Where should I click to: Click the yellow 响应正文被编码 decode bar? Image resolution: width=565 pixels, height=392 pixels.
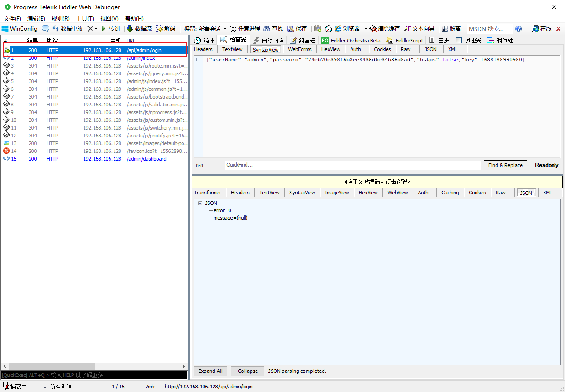click(x=376, y=182)
